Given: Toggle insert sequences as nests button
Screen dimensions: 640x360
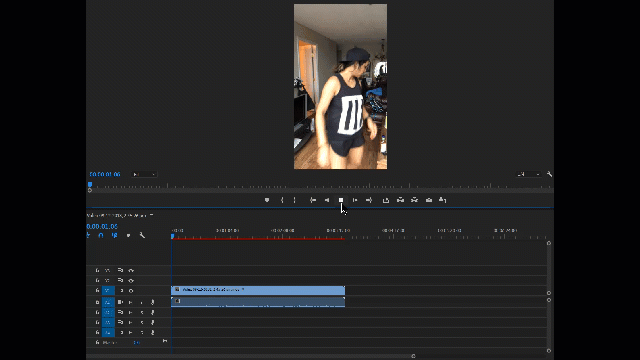Looking at the screenshot, I should pos(88,236).
